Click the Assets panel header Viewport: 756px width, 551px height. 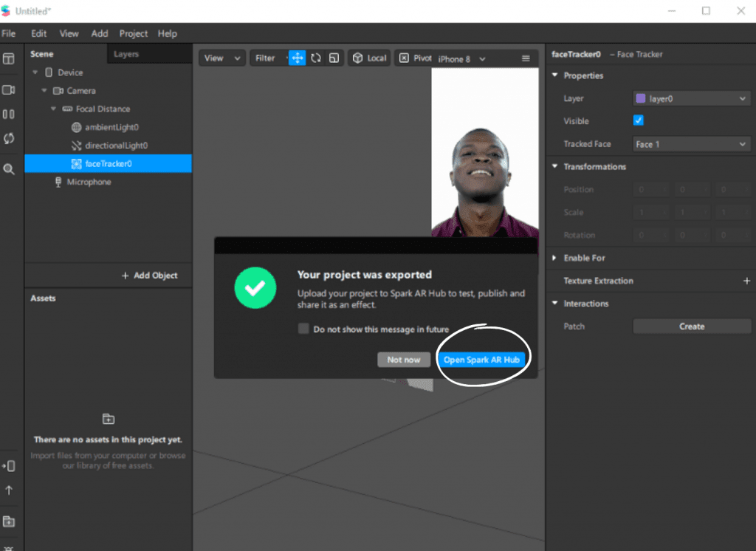click(43, 298)
